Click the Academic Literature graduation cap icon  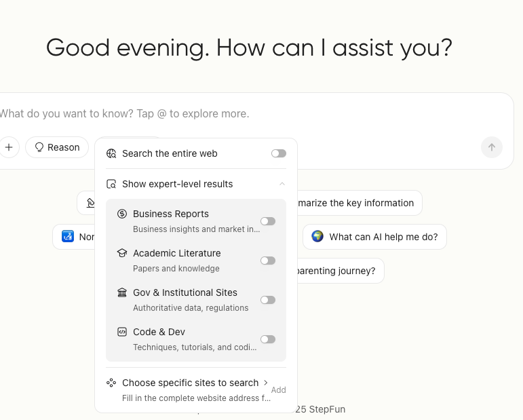tap(122, 253)
